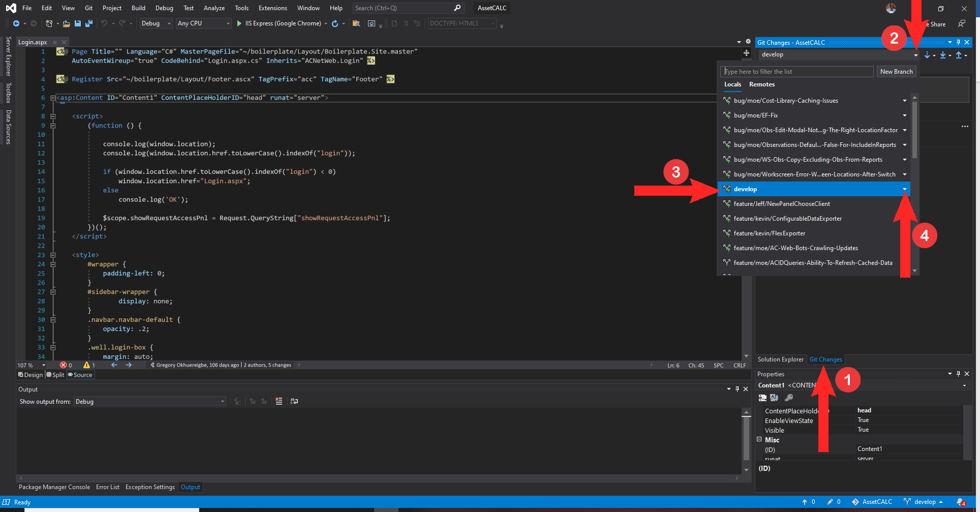Click the Categorized icon in Properties panel

762,398
